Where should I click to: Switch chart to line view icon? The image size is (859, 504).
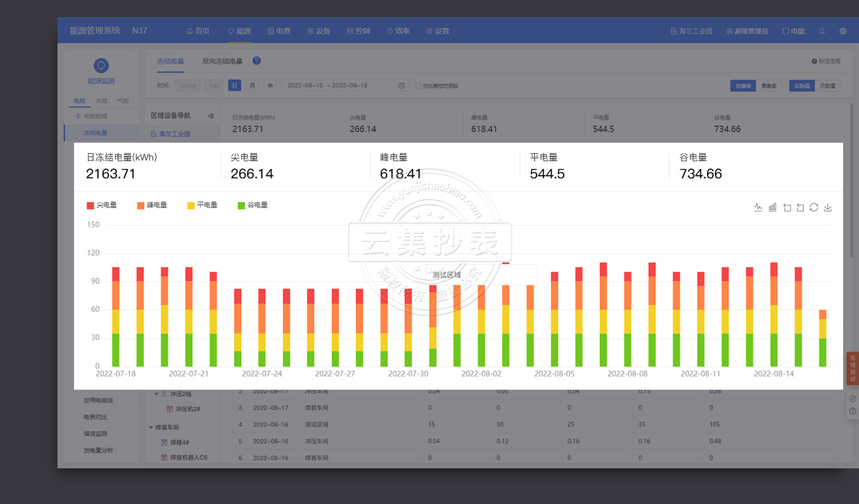click(x=758, y=207)
